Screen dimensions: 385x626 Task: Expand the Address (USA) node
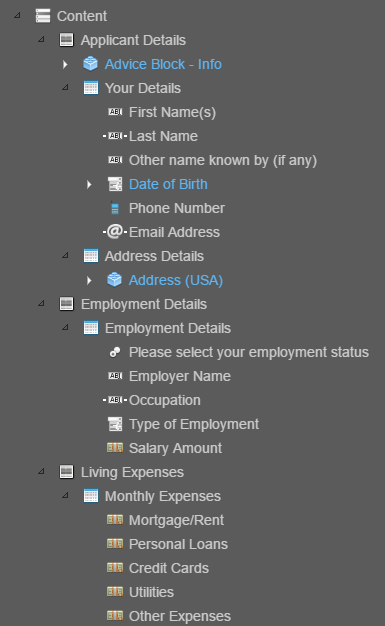point(89,280)
